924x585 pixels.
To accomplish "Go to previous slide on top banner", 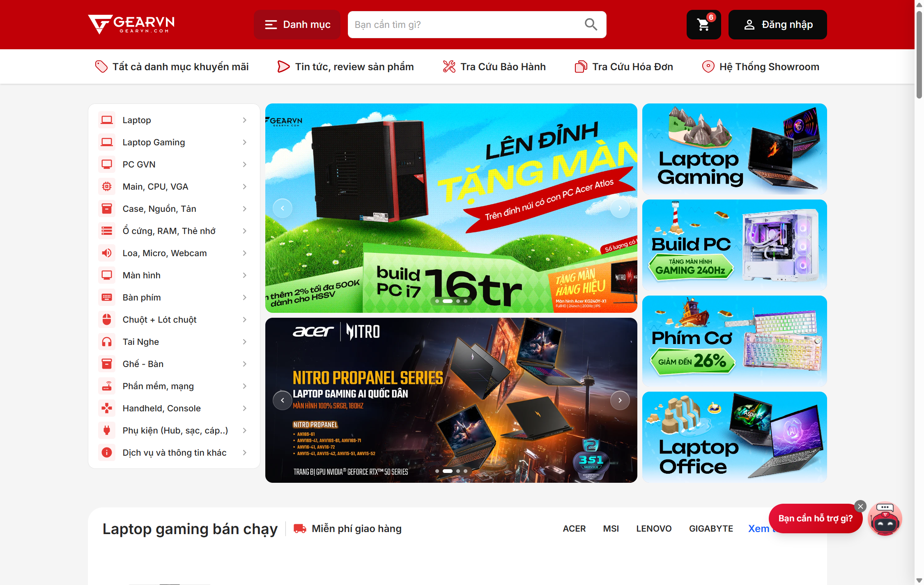I will (283, 208).
